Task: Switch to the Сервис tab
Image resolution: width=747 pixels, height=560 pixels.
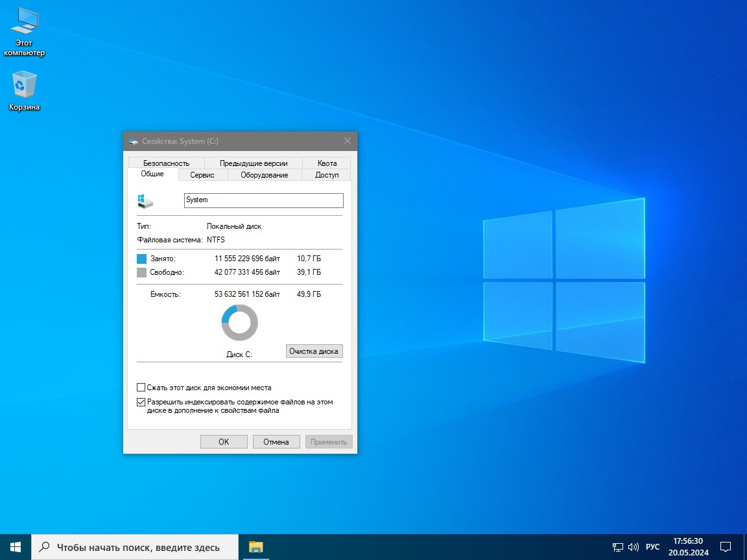Action: (202, 174)
